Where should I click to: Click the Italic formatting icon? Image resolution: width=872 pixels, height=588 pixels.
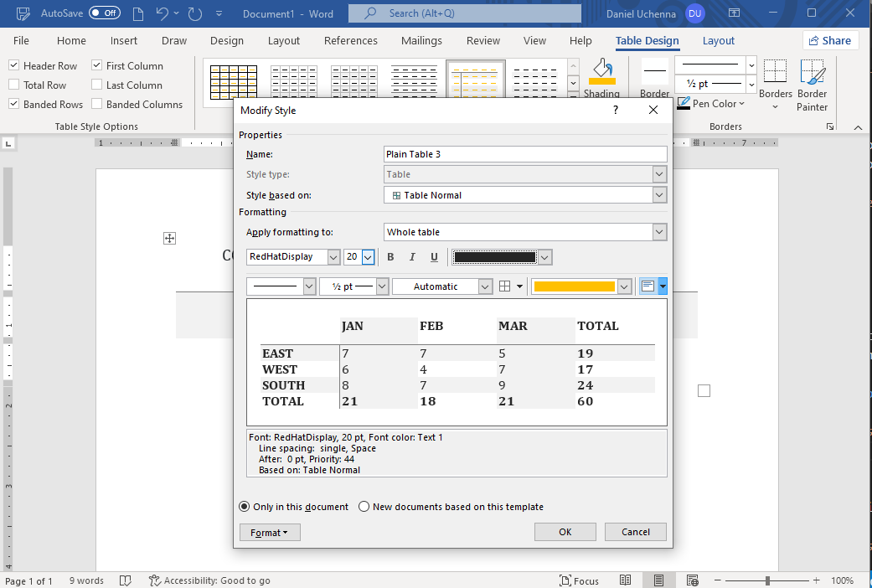(412, 257)
